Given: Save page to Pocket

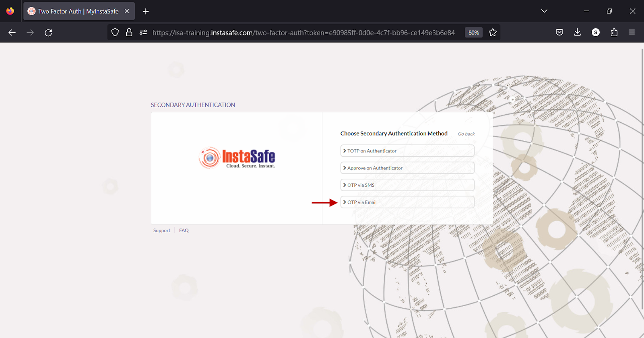Looking at the screenshot, I should (559, 32).
